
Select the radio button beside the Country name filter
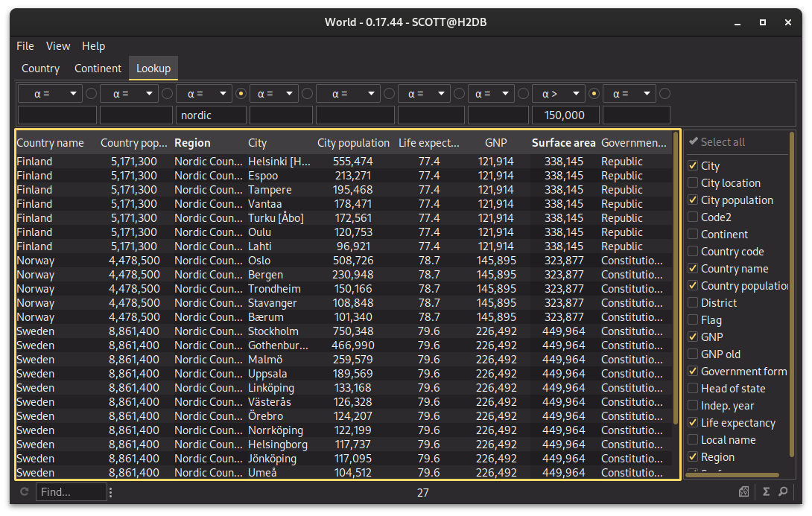pos(91,94)
